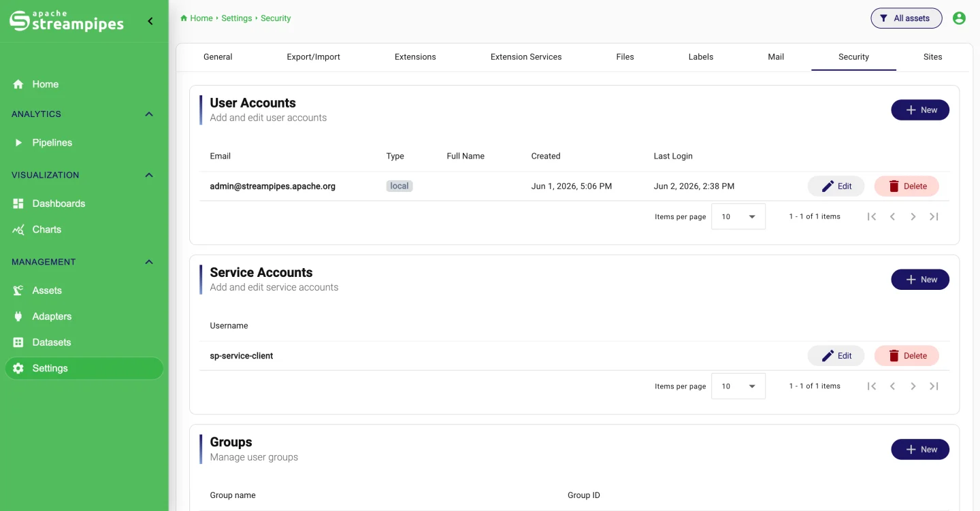Select Settings in the sidebar
This screenshot has width=980, height=511.
pyautogui.click(x=84, y=368)
